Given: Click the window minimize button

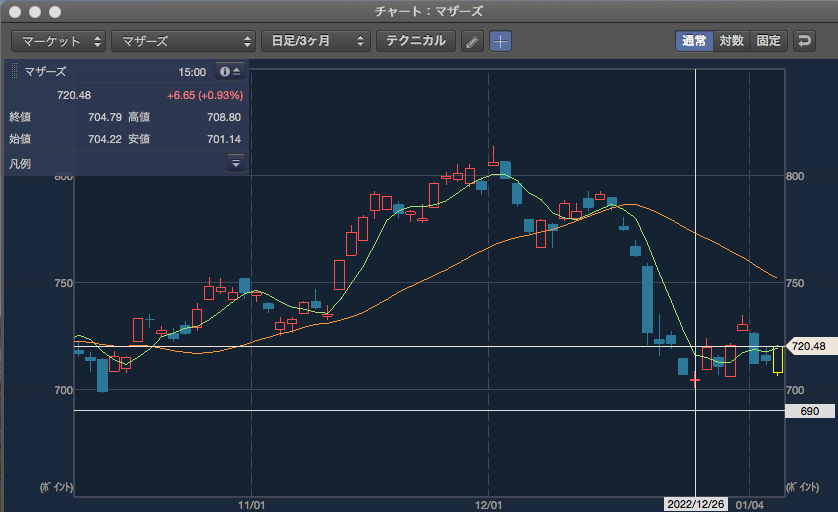Looking at the screenshot, I should [35, 12].
